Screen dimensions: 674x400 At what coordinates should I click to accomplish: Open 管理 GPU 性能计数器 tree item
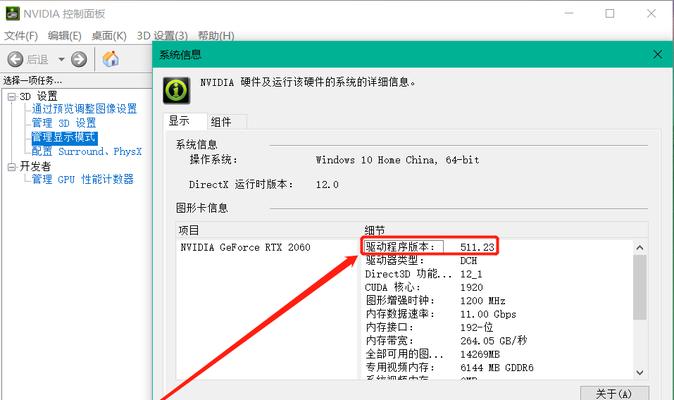[83, 179]
